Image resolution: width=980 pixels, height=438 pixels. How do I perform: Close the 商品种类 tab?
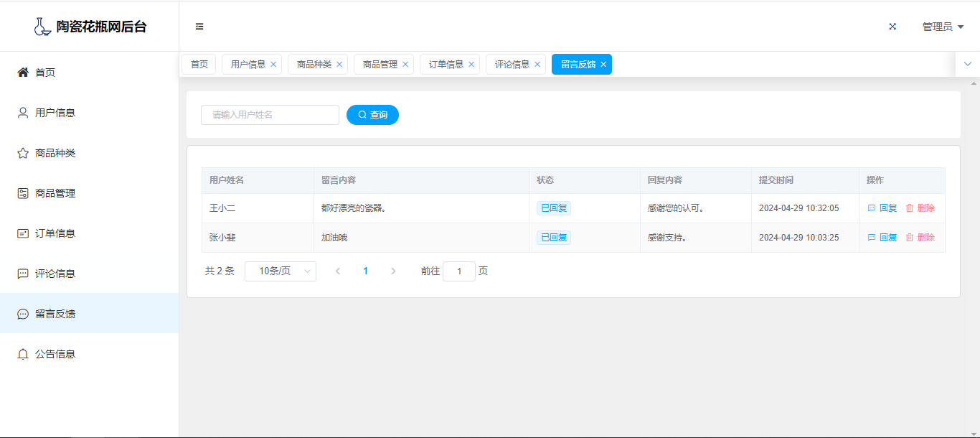[339, 65]
